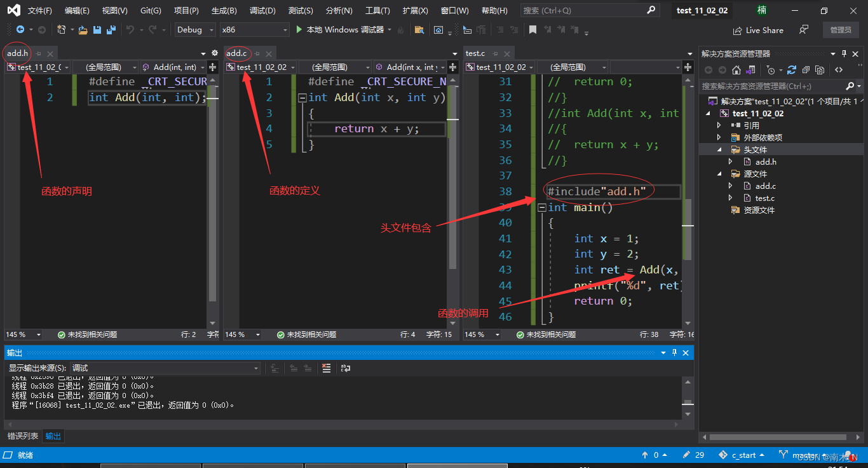Screen dimensions: 868x468
Task: Click the split editor icon in add.h pane
Action: pos(212,67)
